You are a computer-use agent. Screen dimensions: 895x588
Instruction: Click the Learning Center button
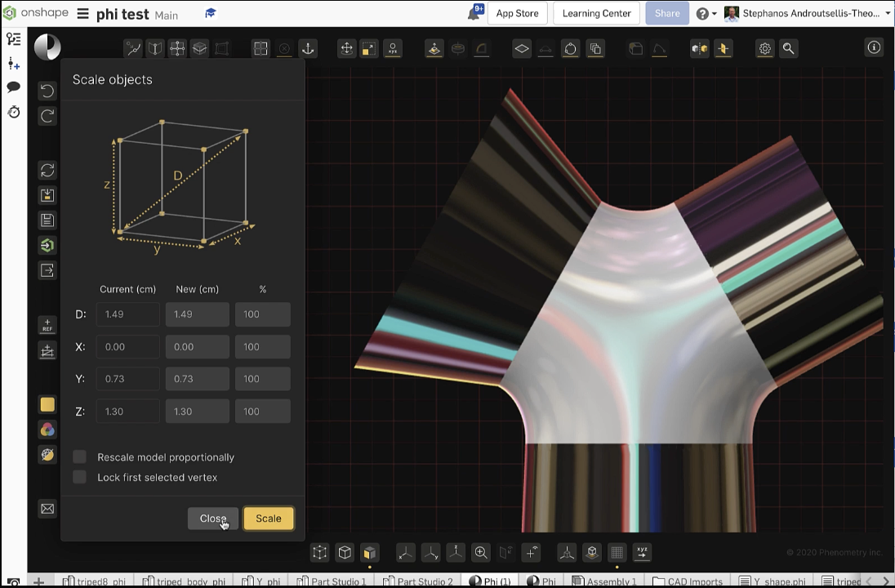point(596,14)
